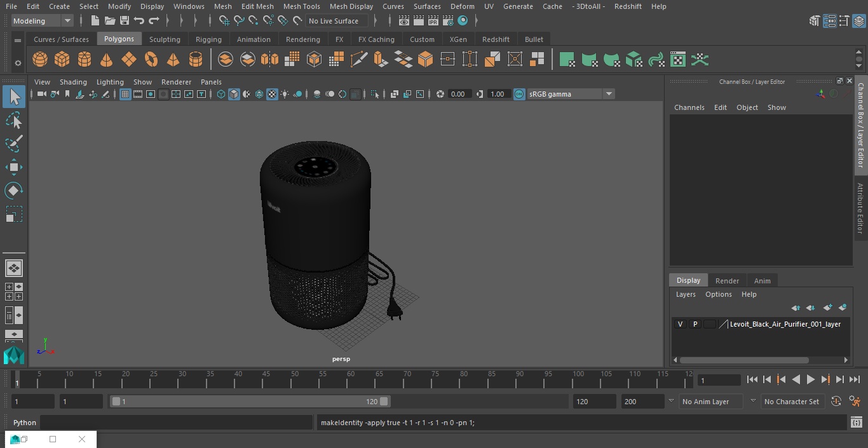This screenshot has width=868, height=448.
Task: Click the Auto Keyframe toggle icon
Action: [836, 402]
